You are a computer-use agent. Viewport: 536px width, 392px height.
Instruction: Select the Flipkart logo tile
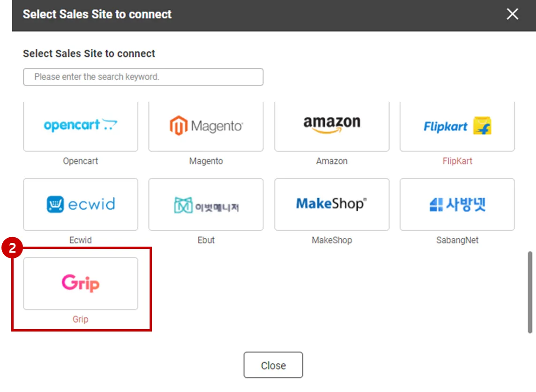[x=457, y=126]
